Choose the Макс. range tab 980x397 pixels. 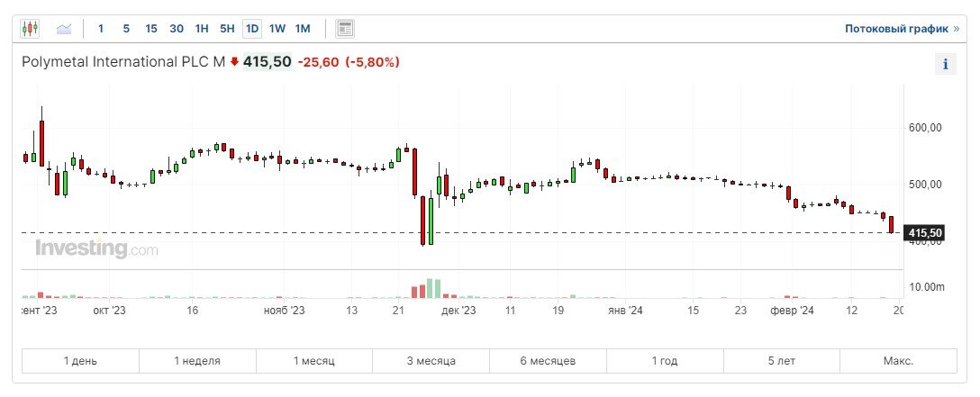899,361
